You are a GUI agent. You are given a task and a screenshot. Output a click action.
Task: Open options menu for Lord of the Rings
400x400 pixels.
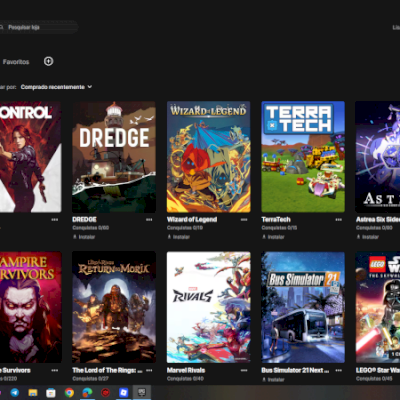[149, 370]
